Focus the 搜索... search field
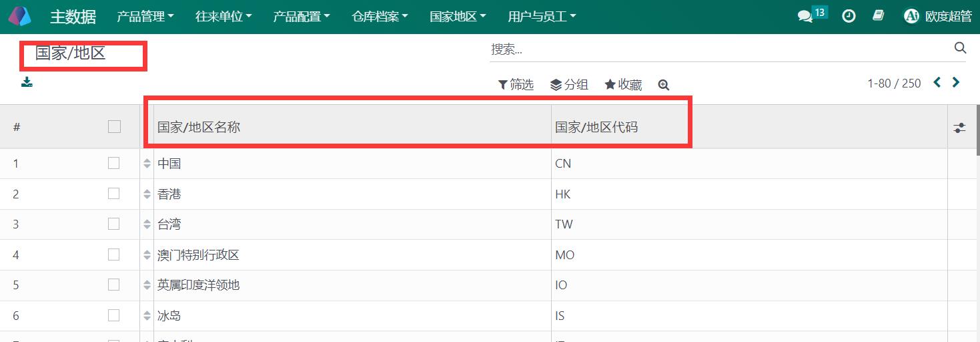 click(x=720, y=49)
